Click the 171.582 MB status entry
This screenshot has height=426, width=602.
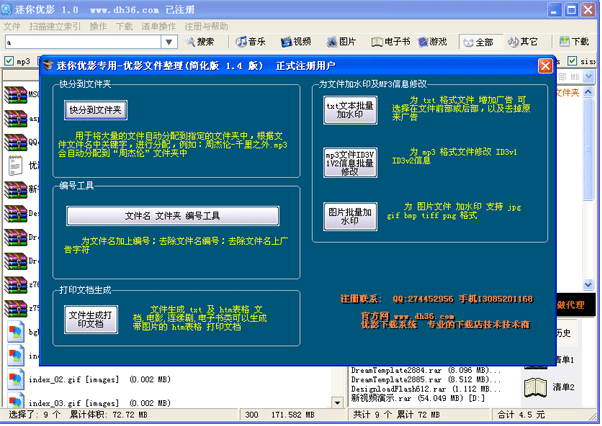293,415
